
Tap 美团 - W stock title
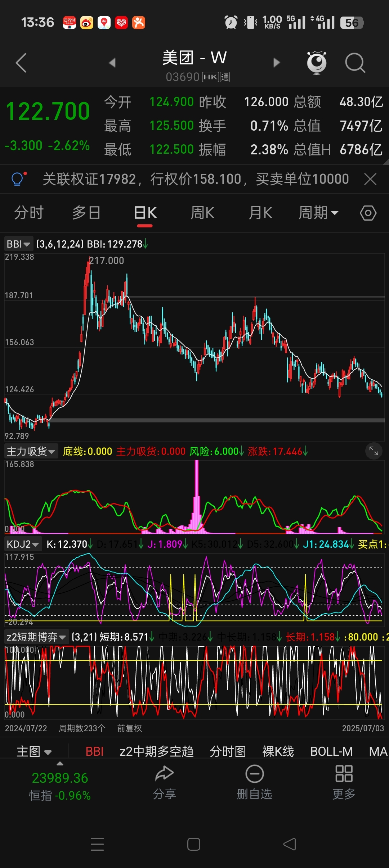coord(194,58)
